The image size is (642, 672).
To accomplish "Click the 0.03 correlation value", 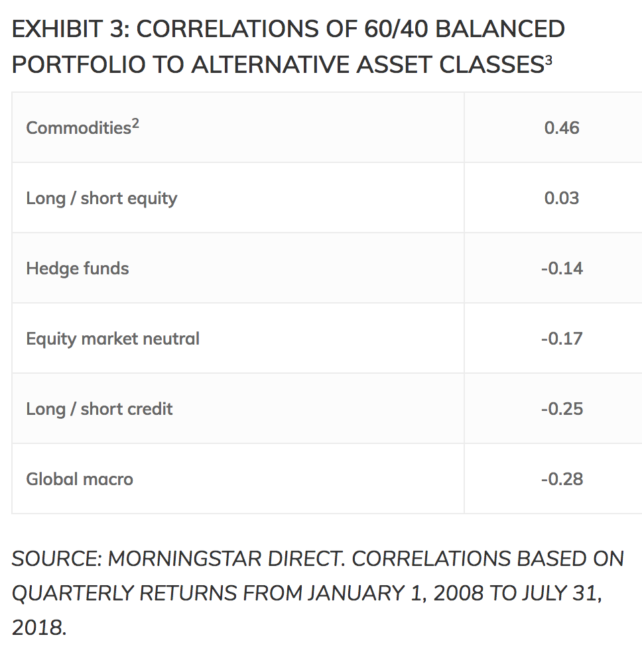I will click(x=561, y=198).
